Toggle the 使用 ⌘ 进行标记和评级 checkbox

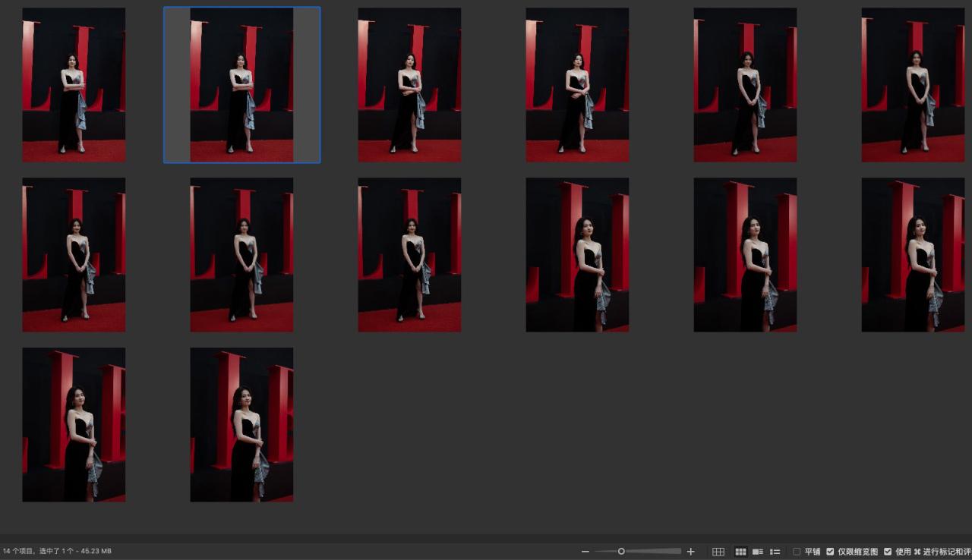[x=887, y=552]
